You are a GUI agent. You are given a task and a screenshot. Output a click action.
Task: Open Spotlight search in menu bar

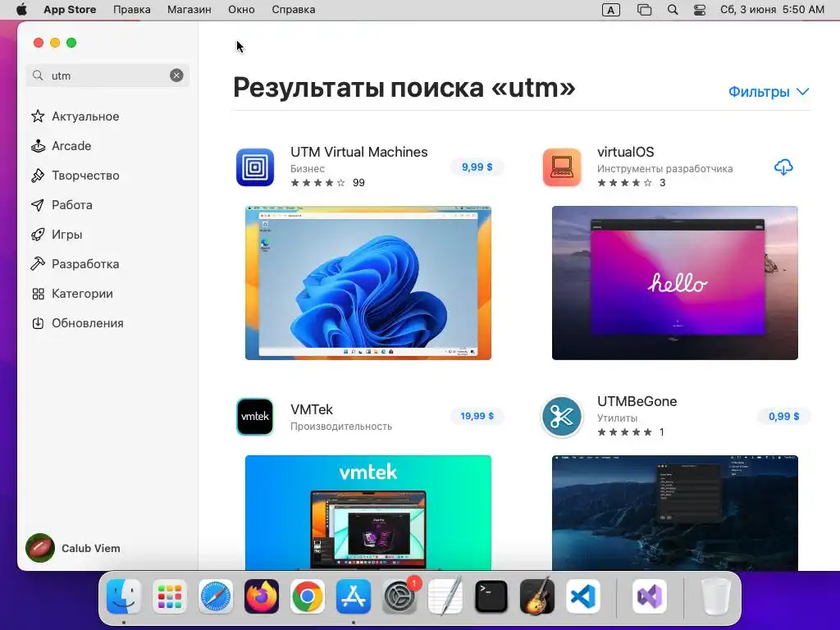pos(673,10)
